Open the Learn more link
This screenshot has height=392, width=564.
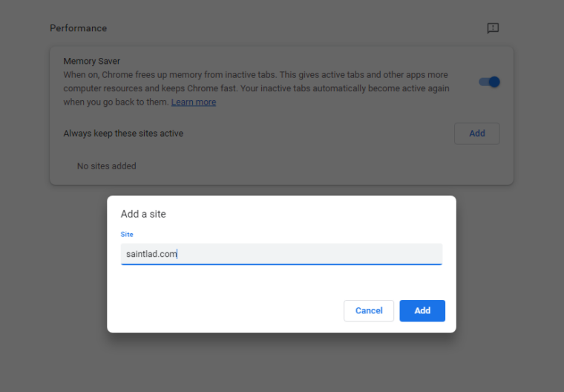194,102
